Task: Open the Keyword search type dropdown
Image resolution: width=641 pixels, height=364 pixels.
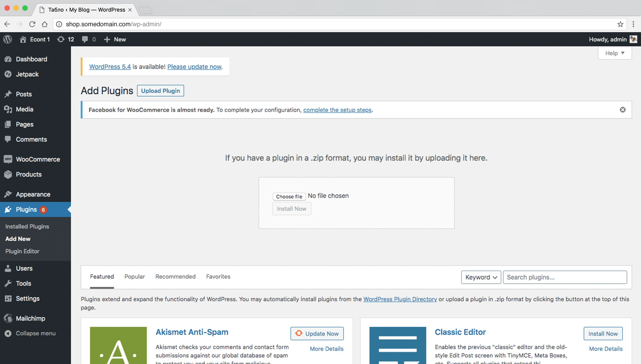Action: pos(481,277)
